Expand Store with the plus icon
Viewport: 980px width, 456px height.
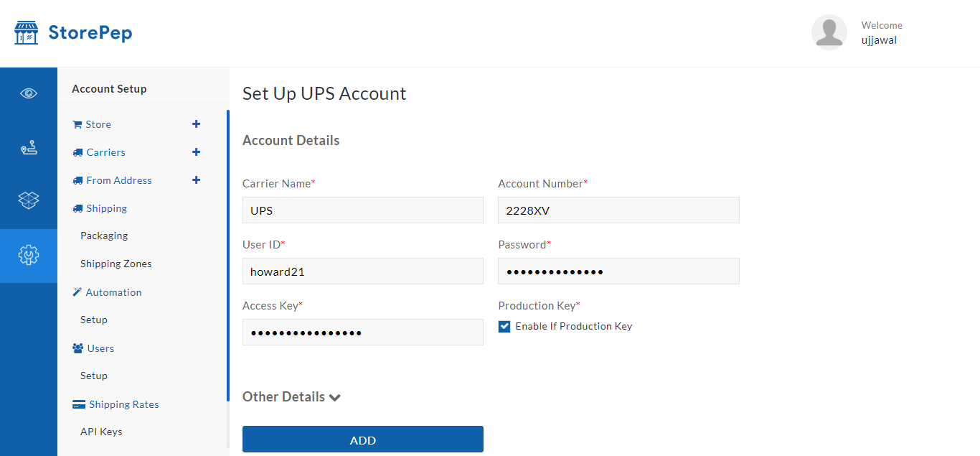[196, 124]
